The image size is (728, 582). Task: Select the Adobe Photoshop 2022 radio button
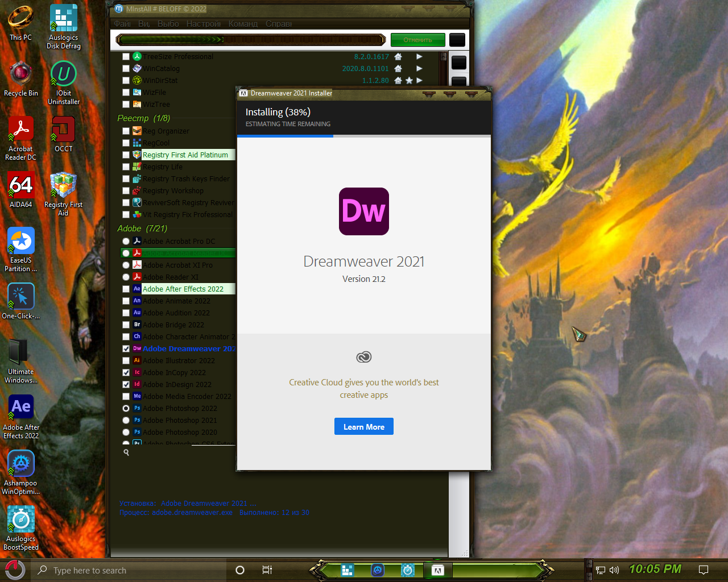coord(126,409)
